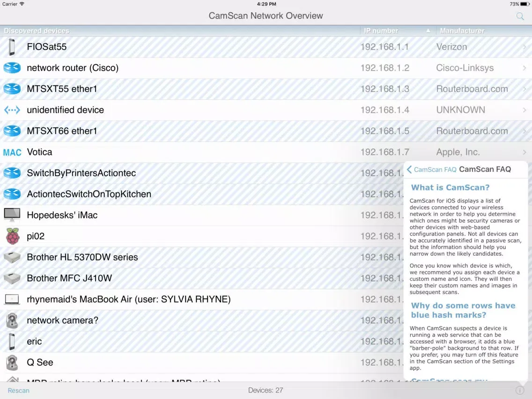Tap the printer icon for Brother MFC J410W
This screenshot has width=532, height=399.
(12, 279)
